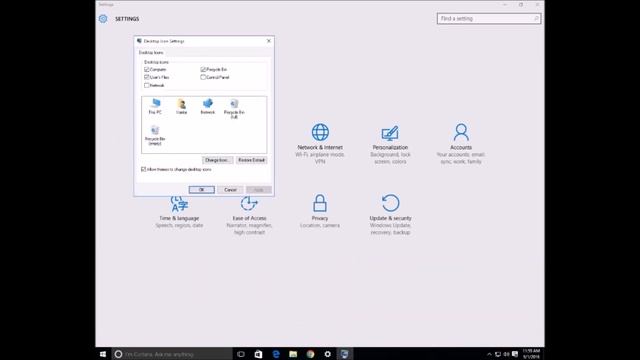Viewport: 640px width, 360px height.
Task: Toggle the Computer desktop icon checkbox
Action: pos(147,69)
